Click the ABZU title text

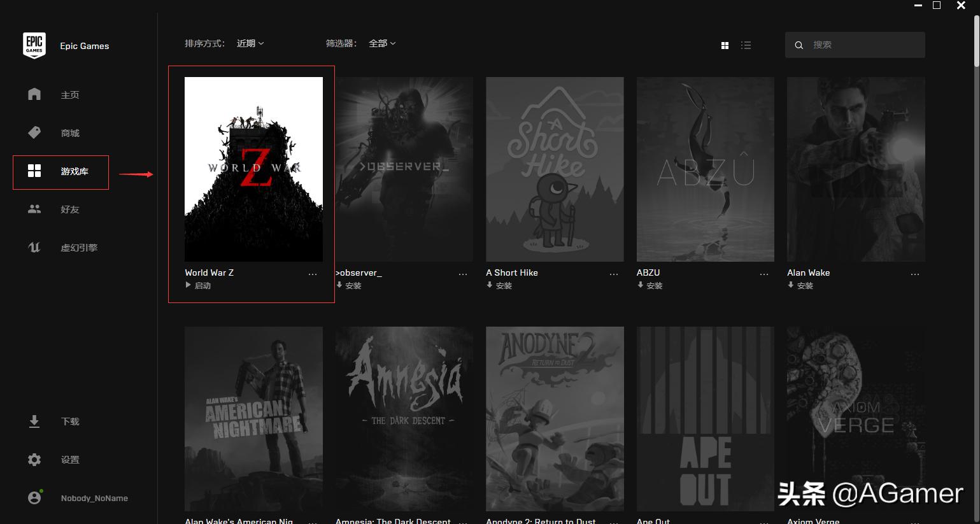click(x=648, y=273)
